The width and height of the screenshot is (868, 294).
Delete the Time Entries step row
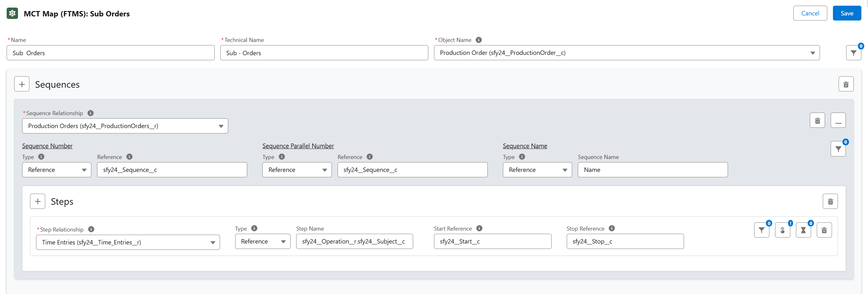click(824, 230)
